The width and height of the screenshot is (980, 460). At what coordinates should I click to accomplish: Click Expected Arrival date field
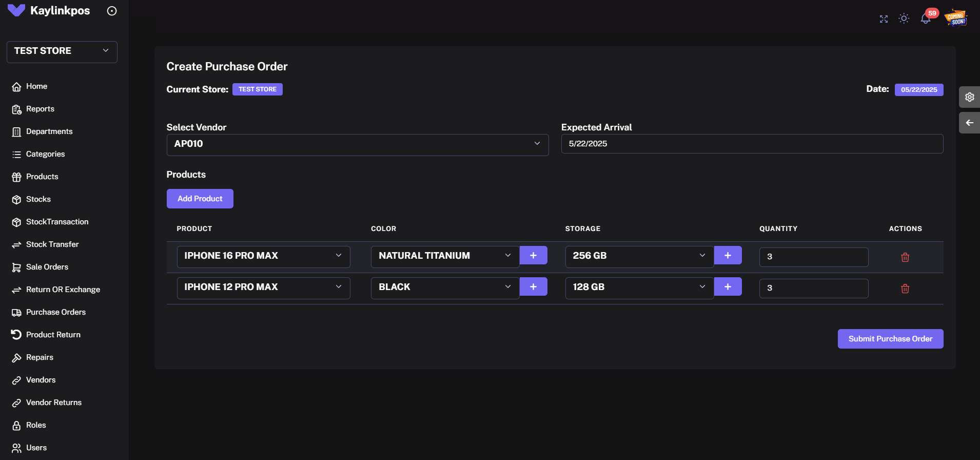(x=752, y=144)
